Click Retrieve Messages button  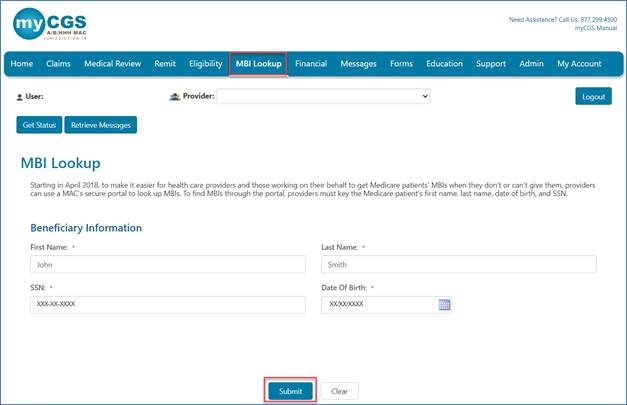[101, 125]
